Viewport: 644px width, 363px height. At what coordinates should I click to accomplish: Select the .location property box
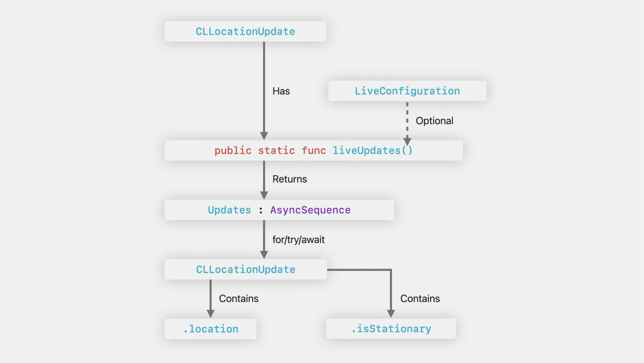(x=210, y=329)
